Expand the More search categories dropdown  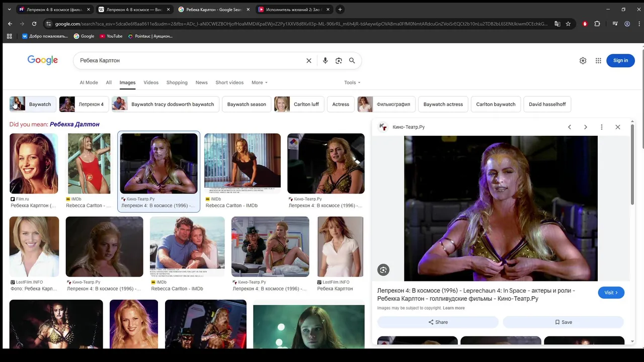pyautogui.click(x=260, y=82)
